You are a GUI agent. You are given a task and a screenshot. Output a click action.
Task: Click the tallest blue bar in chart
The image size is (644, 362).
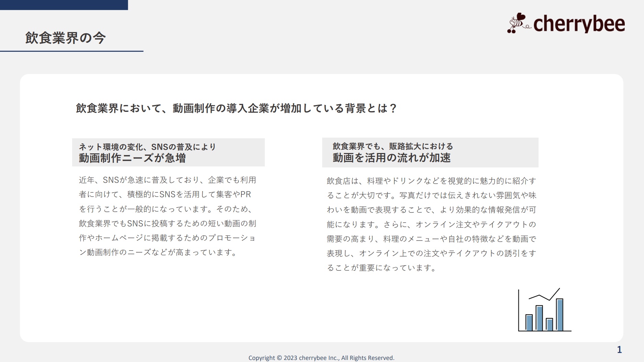560,315
